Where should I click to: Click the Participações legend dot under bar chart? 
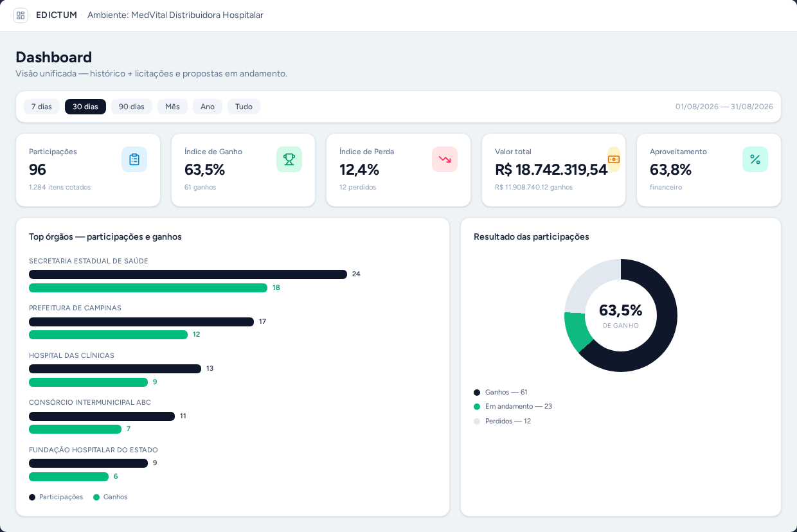pyautogui.click(x=32, y=497)
